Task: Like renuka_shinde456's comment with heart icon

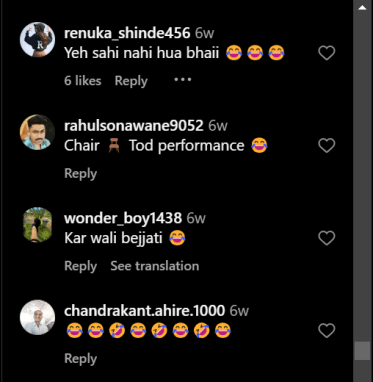Action: point(326,53)
